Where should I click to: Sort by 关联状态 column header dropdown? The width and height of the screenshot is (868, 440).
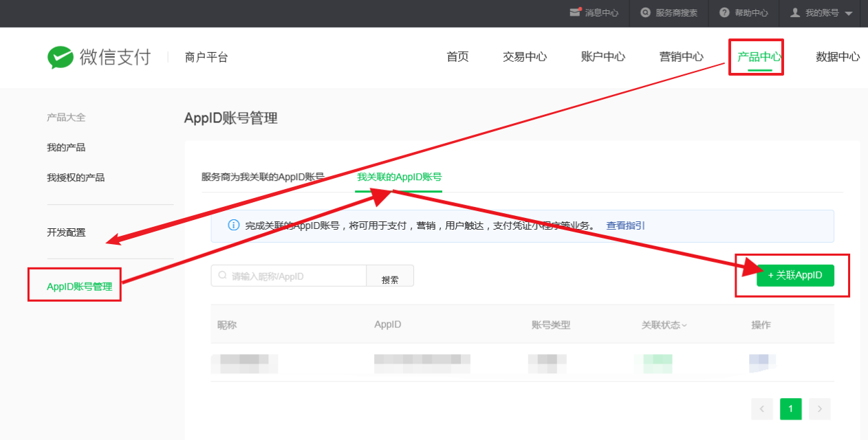[664, 325]
